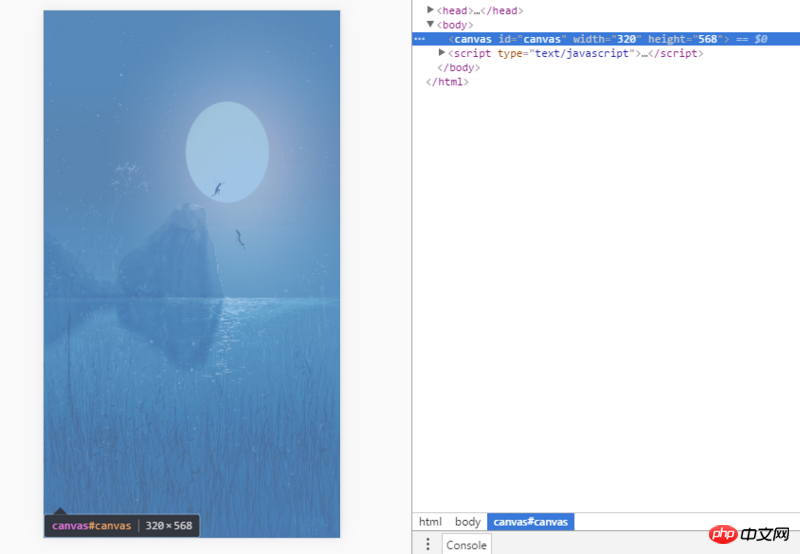Expand the script element node

[x=442, y=53]
